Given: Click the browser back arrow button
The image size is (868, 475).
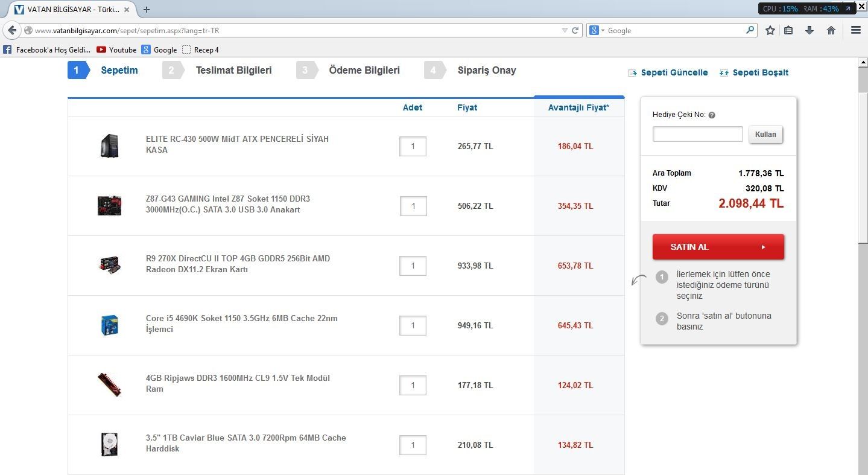Looking at the screenshot, I should click(12, 30).
